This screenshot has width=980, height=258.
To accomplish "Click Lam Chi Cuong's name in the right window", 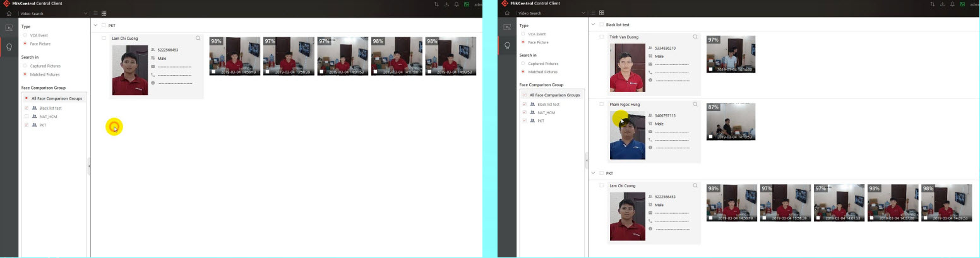I will click(x=623, y=185).
